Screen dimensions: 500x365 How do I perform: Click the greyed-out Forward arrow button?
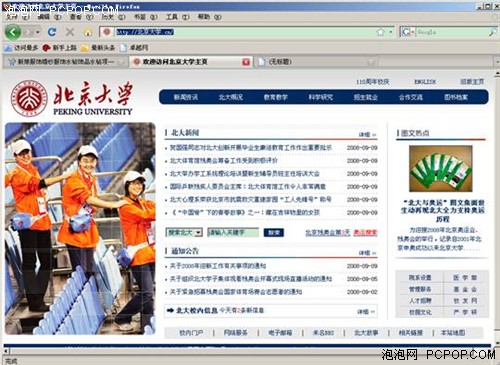[28, 32]
